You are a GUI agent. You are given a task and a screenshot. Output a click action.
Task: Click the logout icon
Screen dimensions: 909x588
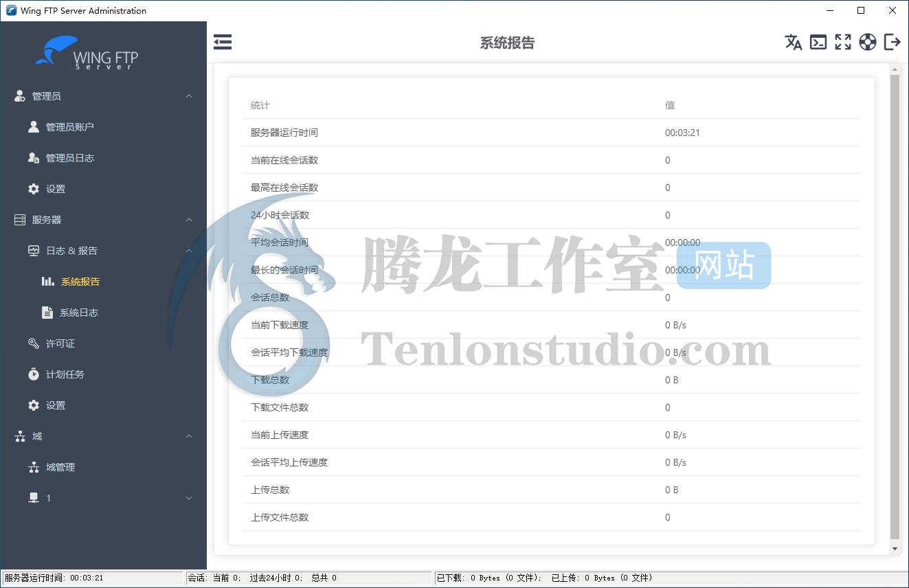pos(892,43)
